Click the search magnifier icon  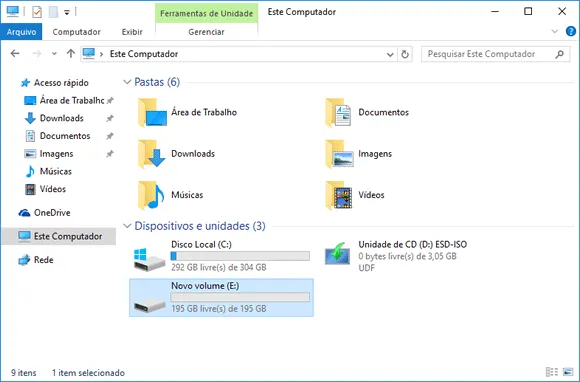[560, 54]
